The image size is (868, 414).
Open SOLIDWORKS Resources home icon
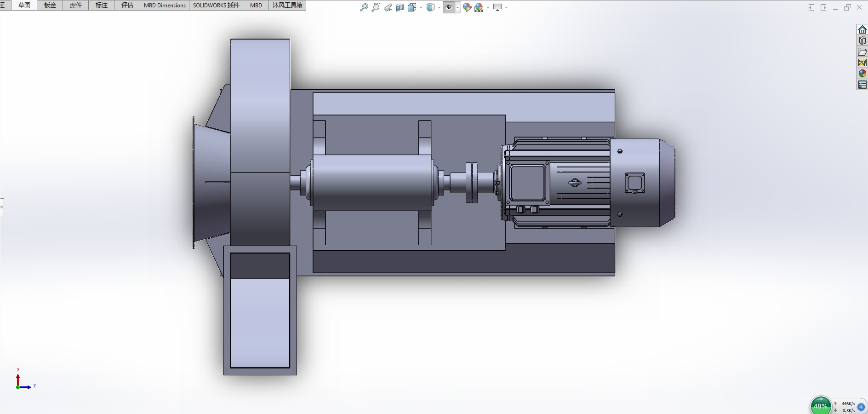point(862,29)
